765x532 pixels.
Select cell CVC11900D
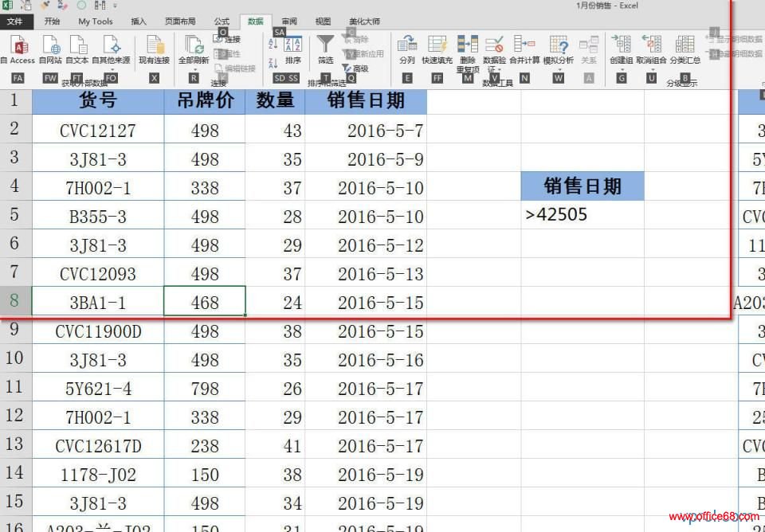coord(98,331)
